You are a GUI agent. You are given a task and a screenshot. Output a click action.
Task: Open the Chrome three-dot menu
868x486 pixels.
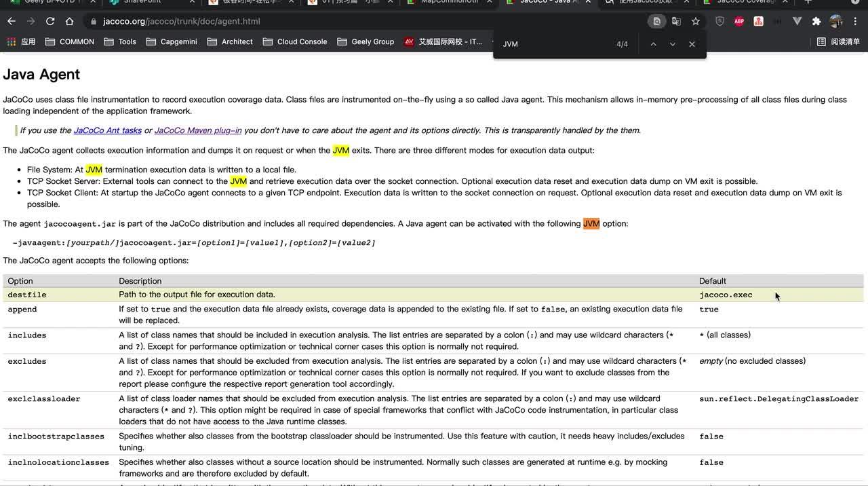[x=855, y=21]
